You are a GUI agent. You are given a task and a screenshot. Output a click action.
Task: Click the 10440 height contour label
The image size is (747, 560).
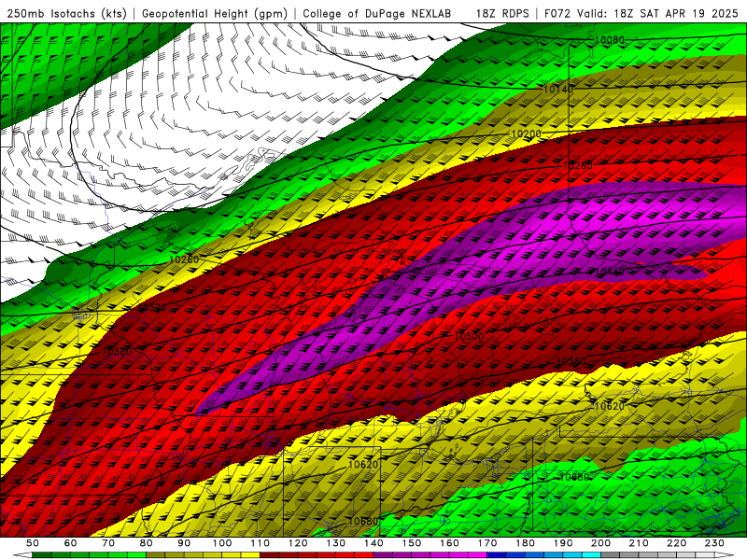(610, 272)
